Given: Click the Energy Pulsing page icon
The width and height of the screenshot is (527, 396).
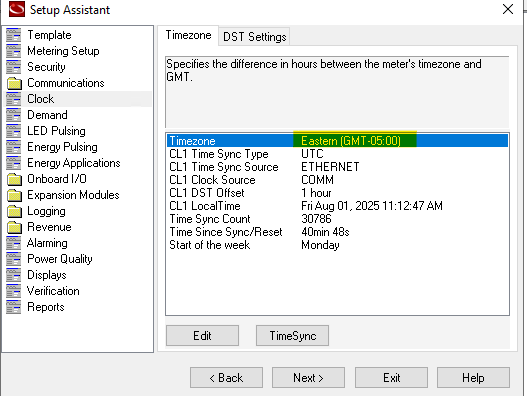Looking at the screenshot, I should pyautogui.click(x=13, y=147).
